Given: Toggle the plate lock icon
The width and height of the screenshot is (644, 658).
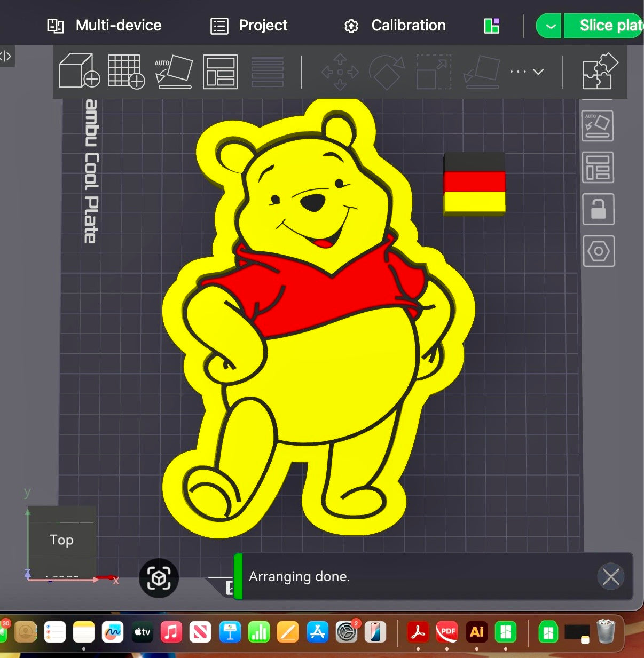Looking at the screenshot, I should point(598,209).
